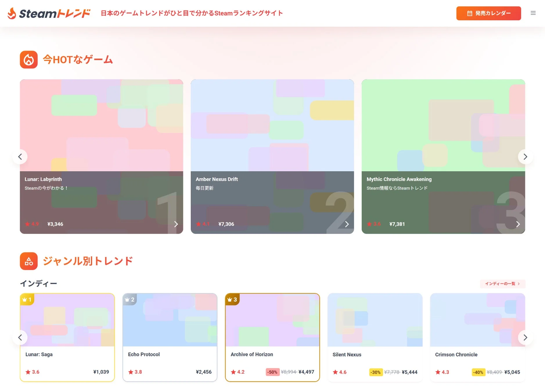Open details arrow on Lunar: Labyrinth card

tap(176, 224)
